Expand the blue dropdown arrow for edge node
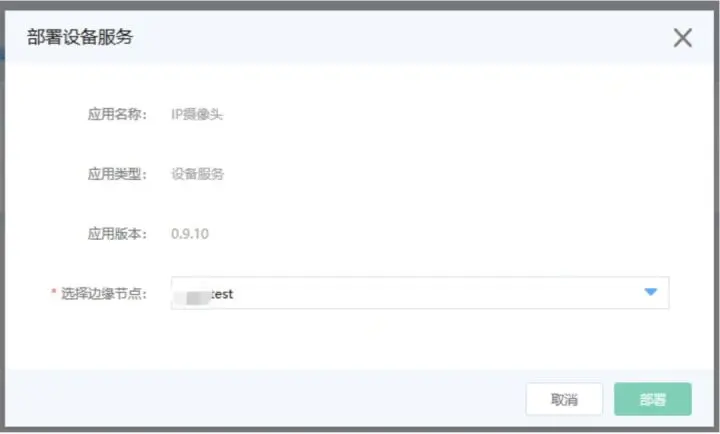 [650, 292]
